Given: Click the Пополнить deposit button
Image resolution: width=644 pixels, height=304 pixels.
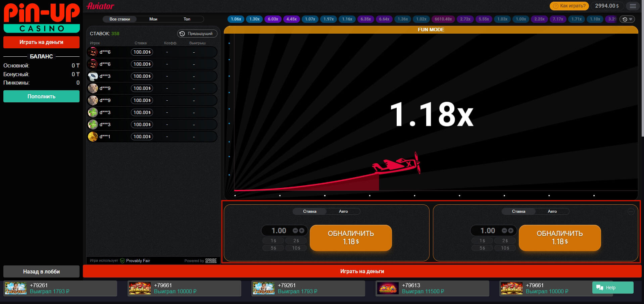Looking at the screenshot, I should pos(41,96).
